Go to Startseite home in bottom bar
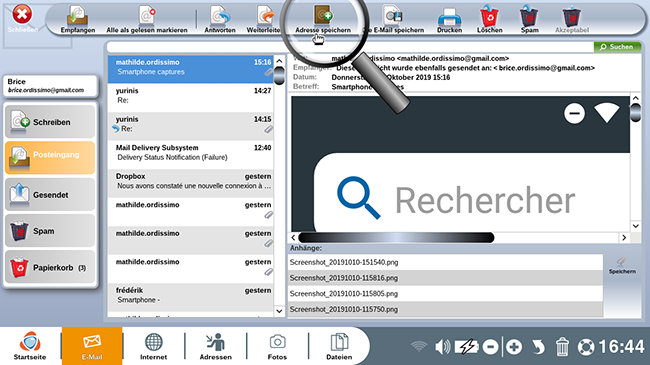Viewport: 650px width, 365px height. tap(30, 346)
